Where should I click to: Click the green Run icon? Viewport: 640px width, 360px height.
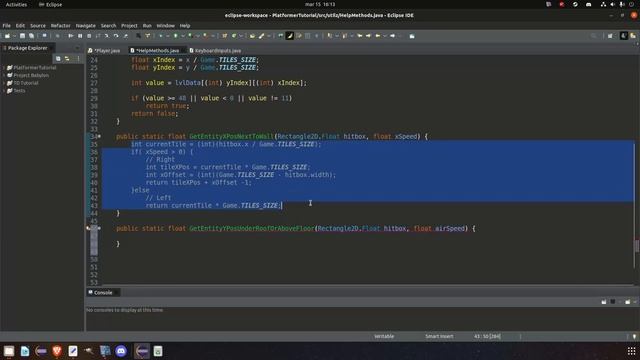pos(176,36)
